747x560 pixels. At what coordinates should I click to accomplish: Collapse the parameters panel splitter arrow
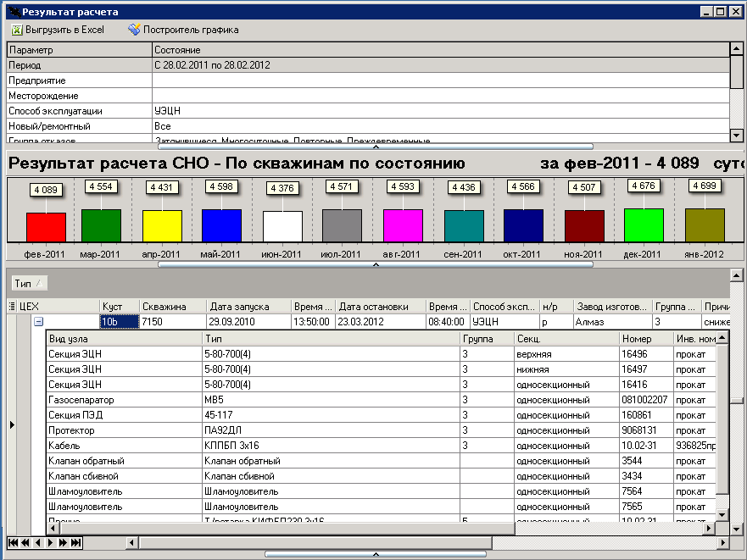click(376, 147)
